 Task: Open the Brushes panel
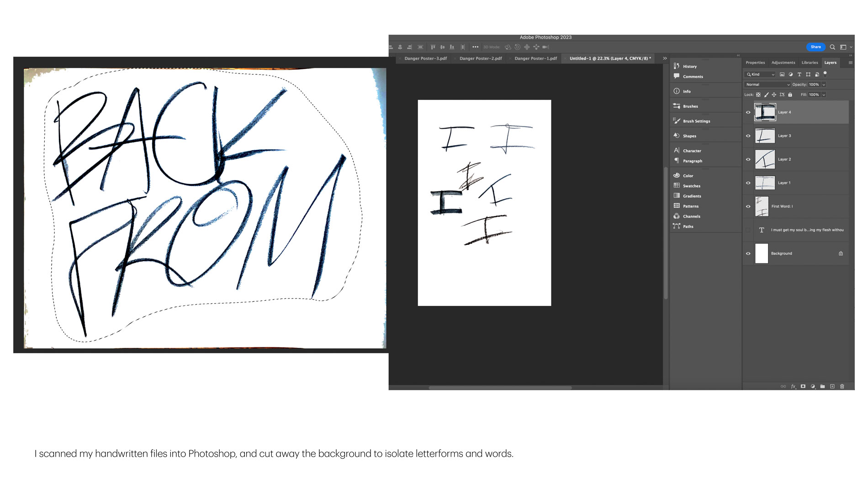[689, 106]
